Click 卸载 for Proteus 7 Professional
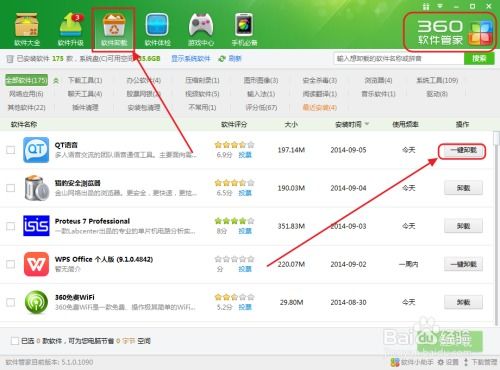 (x=463, y=226)
